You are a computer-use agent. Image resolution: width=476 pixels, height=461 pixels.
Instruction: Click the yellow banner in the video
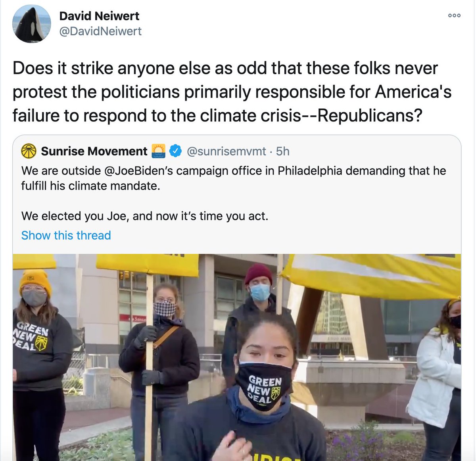(372, 275)
